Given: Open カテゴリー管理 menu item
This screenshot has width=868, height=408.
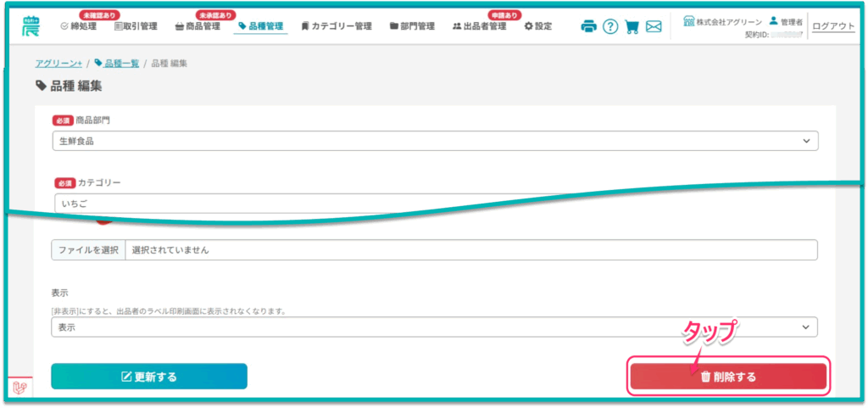Looking at the screenshot, I should click(x=336, y=26).
